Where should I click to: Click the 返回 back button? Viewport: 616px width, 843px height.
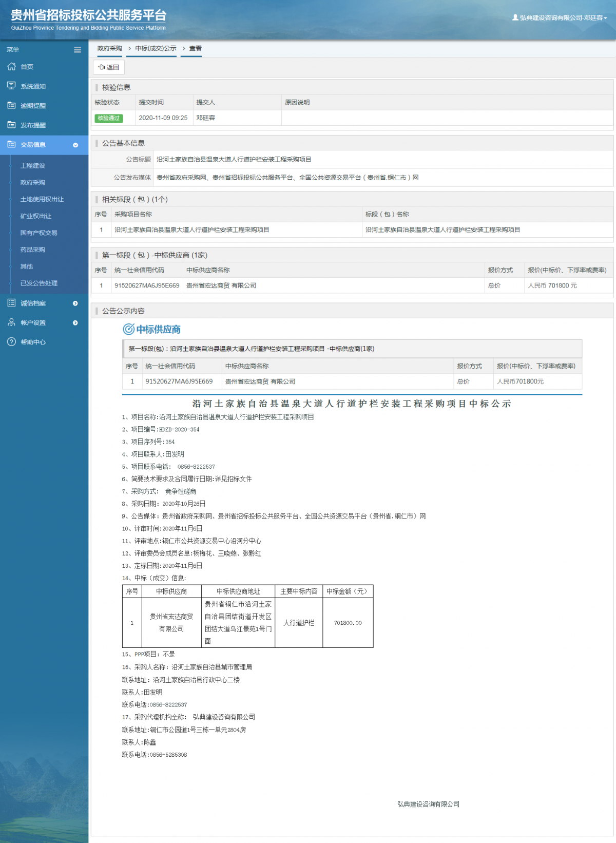click(x=109, y=67)
